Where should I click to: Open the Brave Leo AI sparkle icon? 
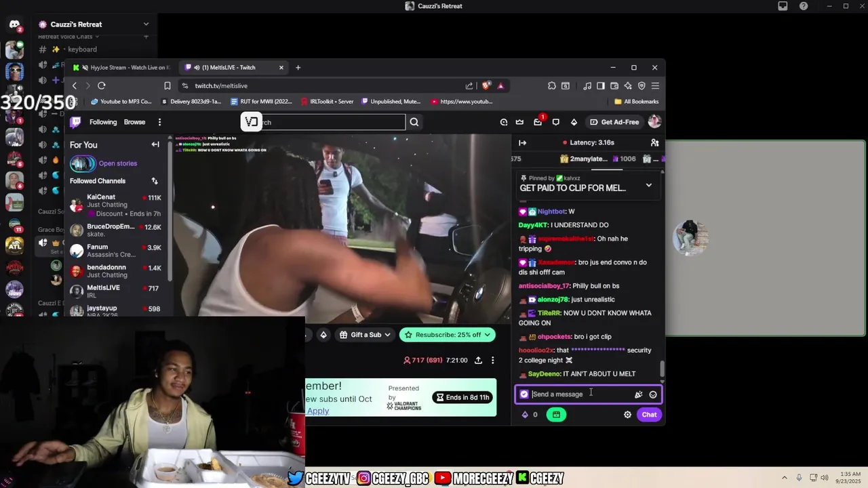(x=628, y=86)
